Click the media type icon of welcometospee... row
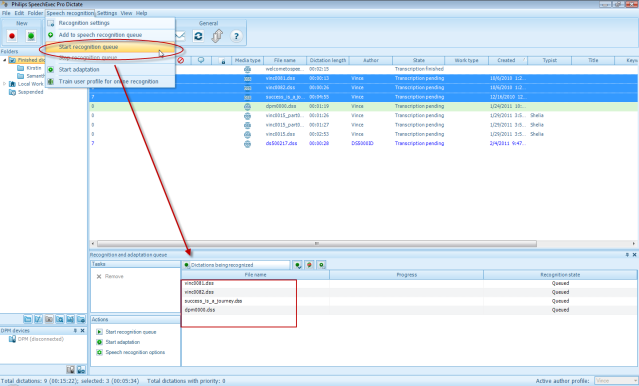Image resolution: width=639 pixels, height=386 pixels. 247,69
